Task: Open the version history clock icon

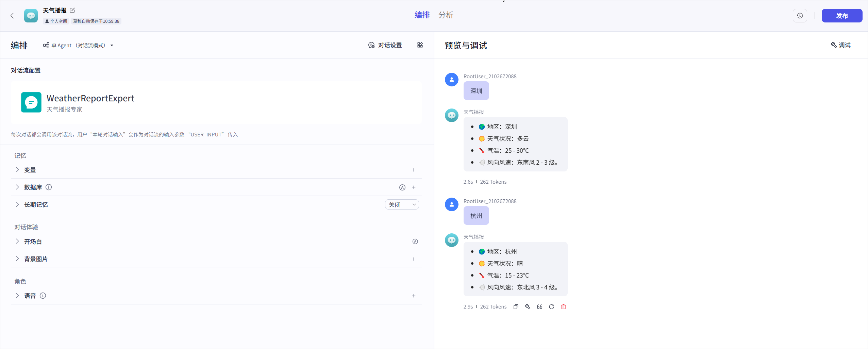Action: tap(800, 16)
